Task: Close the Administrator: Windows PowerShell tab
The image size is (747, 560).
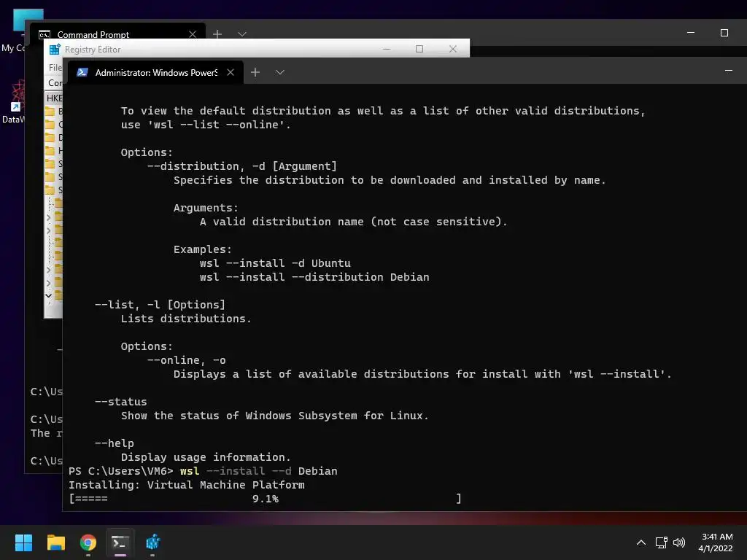Action: tap(231, 72)
